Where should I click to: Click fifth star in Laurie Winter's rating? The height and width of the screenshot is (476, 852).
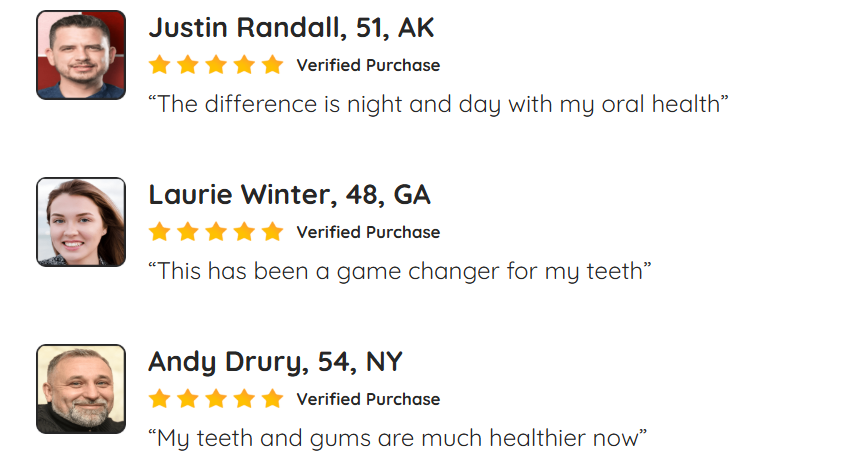272,233
